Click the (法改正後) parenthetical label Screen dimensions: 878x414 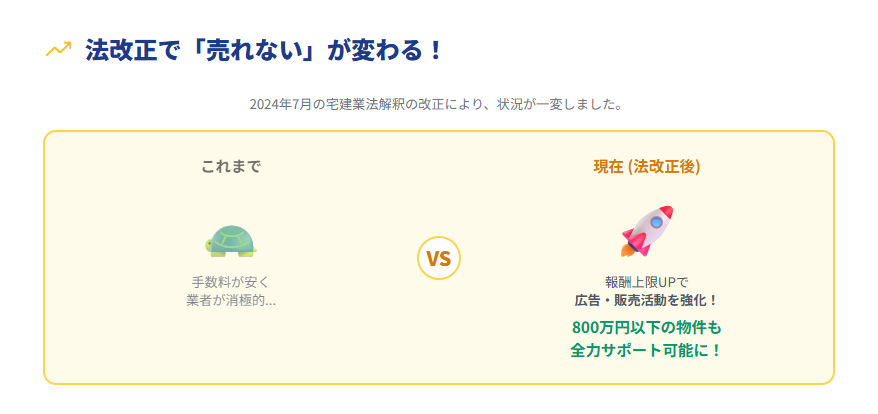[664, 166]
